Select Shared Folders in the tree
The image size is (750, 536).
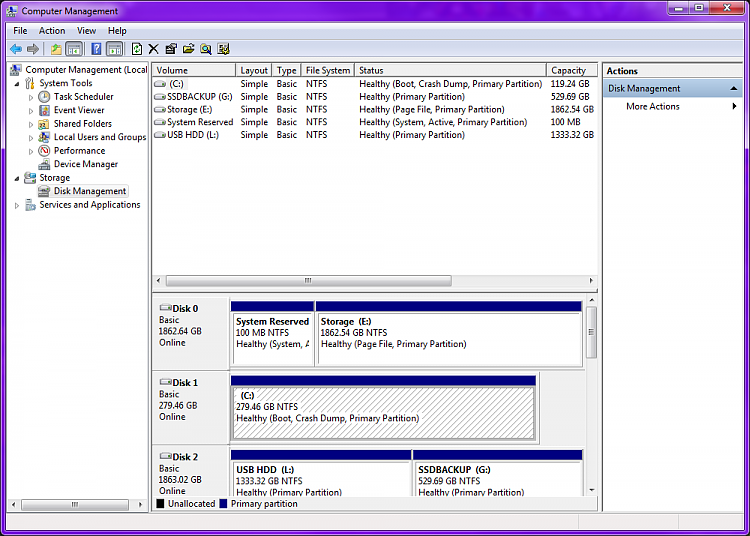[x=83, y=123]
